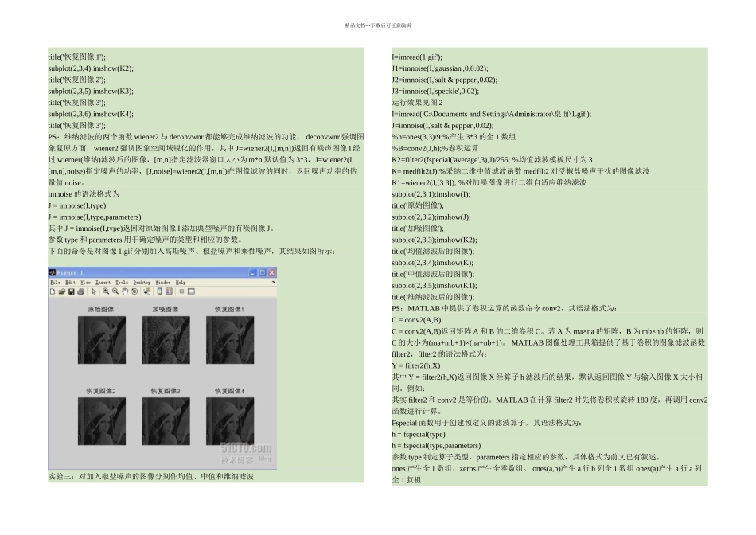756x535 pixels.
Task: Open the Edit menu in Figure 1
Action: tap(70, 282)
